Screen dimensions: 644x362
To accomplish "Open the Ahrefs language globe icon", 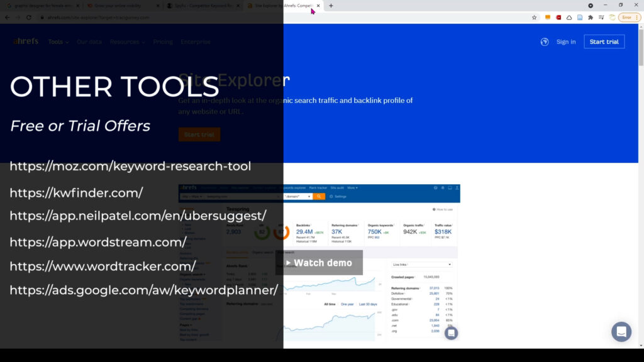I will (x=544, y=41).
